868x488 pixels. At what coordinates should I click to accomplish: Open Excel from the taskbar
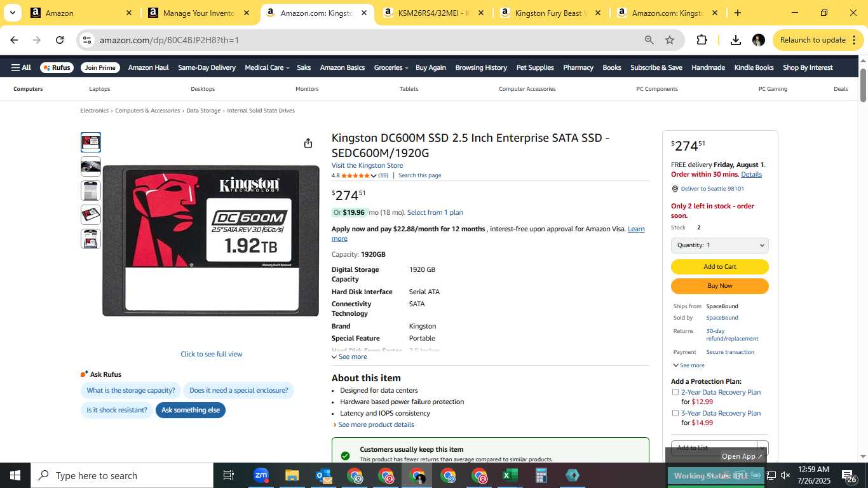coord(510,475)
